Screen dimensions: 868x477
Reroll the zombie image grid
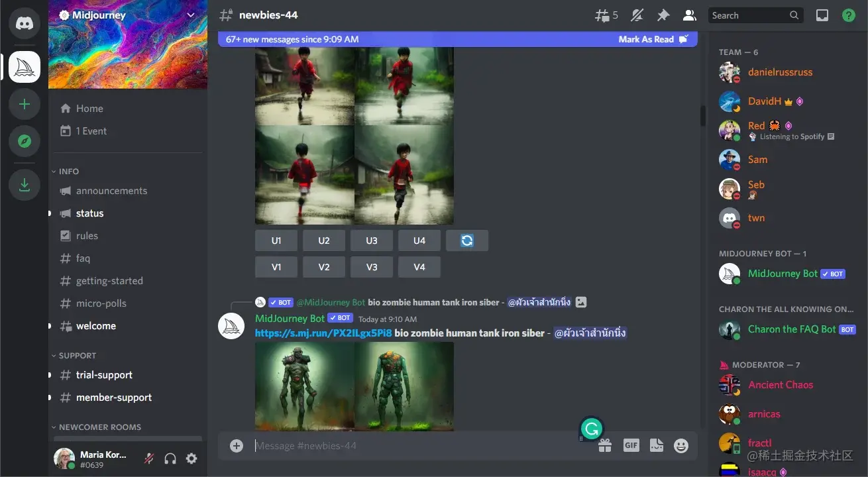point(467,240)
